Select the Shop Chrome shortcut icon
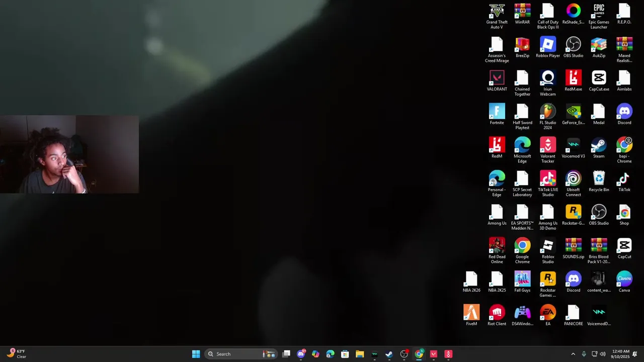The image size is (644, 362). [624, 215]
